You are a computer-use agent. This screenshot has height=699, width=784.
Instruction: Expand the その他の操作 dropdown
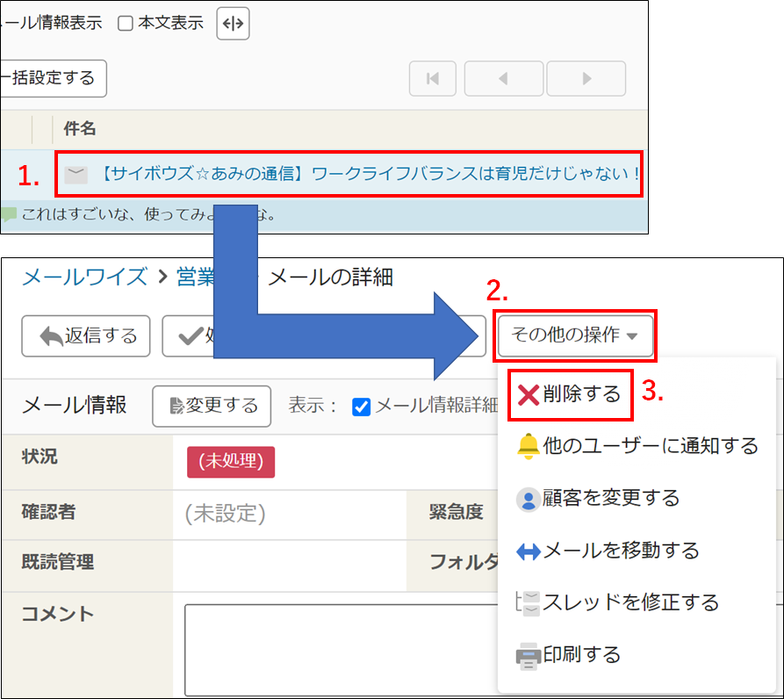point(575,335)
